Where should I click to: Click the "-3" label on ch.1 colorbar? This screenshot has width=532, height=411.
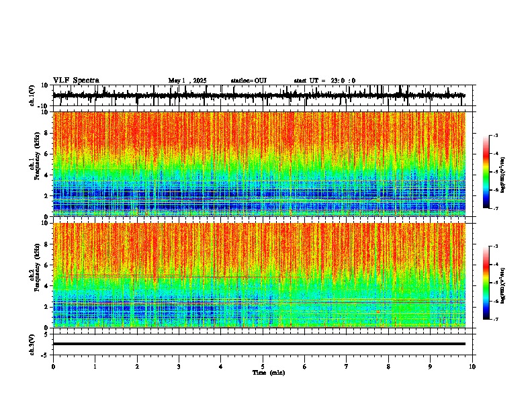pyautogui.click(x=496, y=135)
